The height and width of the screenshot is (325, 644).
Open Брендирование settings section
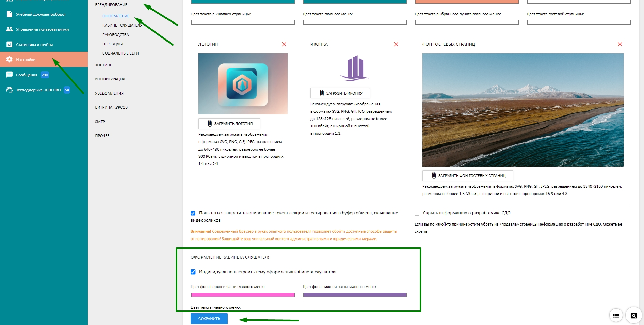111,5
